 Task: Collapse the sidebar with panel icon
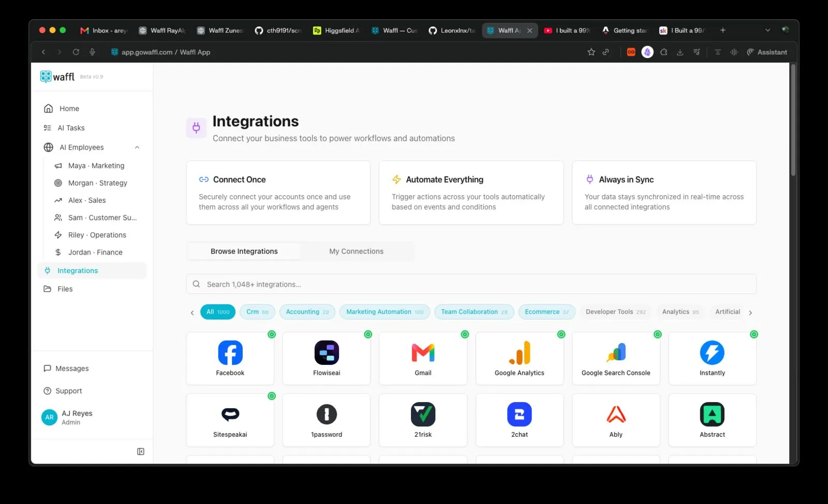(141, 452)
